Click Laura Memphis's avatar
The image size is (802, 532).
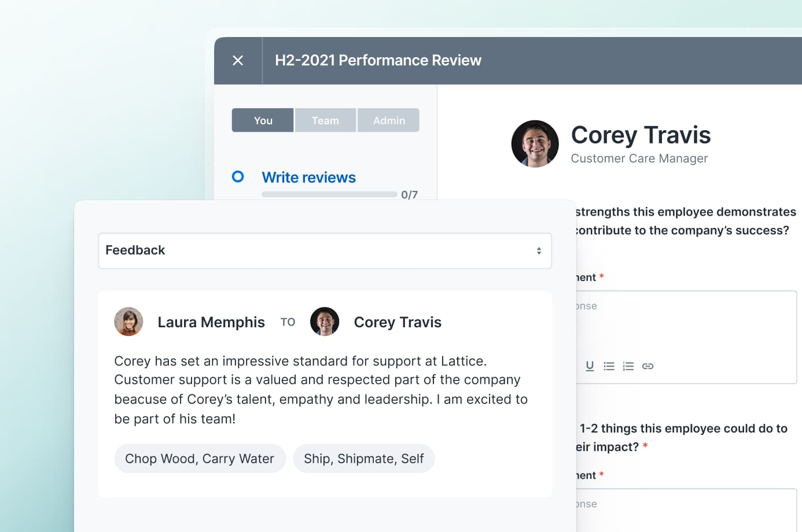(x=128, y=322)
